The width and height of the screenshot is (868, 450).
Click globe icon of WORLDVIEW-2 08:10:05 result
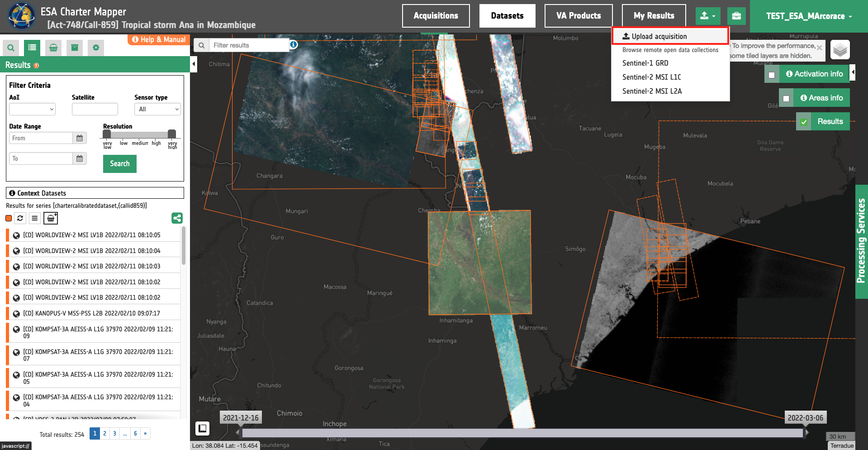pyautogui.click(x=16, y=235)
